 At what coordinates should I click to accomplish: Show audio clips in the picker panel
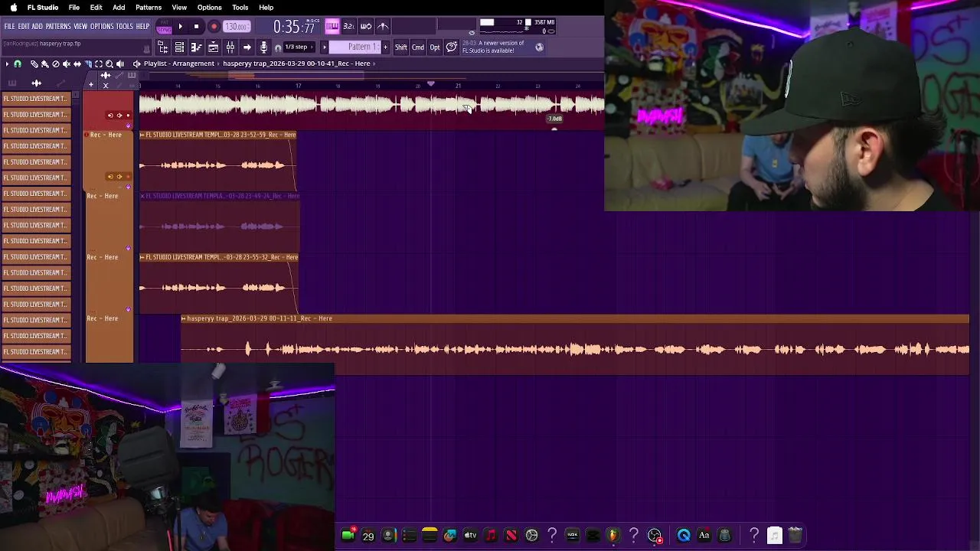36,83
